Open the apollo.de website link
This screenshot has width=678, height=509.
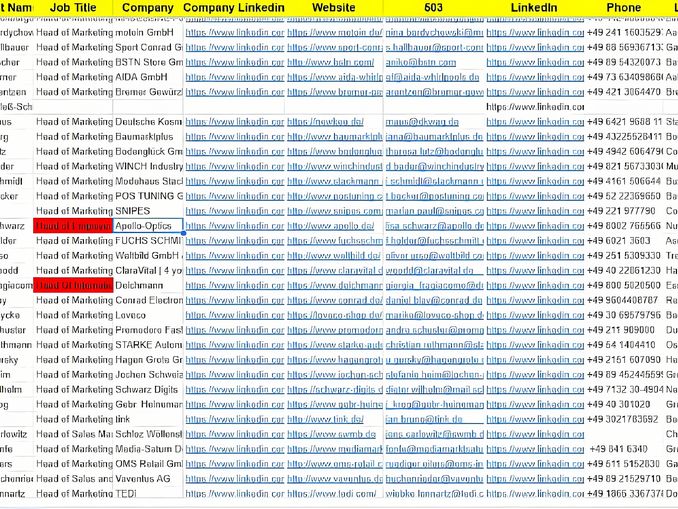pyautogui.click(x=330, y=226)
